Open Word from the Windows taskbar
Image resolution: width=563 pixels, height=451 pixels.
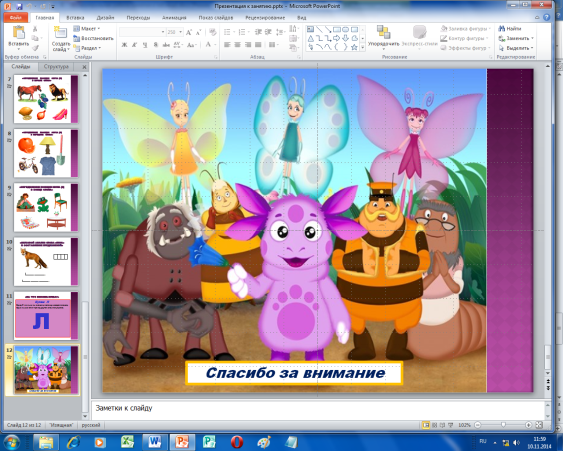(x=155, y=442)
